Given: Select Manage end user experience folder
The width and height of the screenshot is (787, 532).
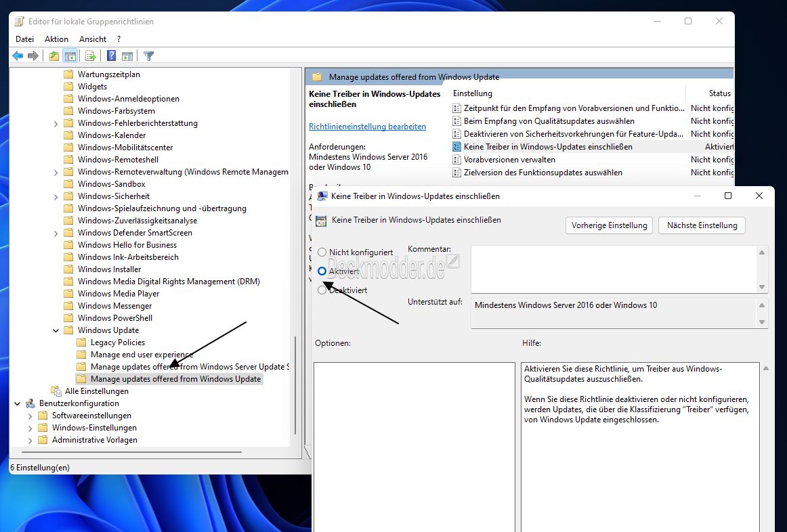Looking at the screenshot, I should 142,355.
